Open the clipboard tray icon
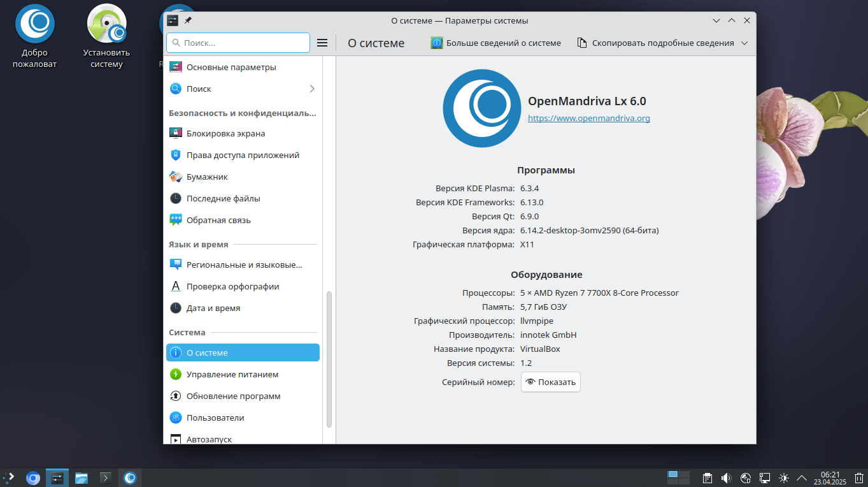Image resolution: width=868 pixels, height=487 pixels. pos(708,478)
